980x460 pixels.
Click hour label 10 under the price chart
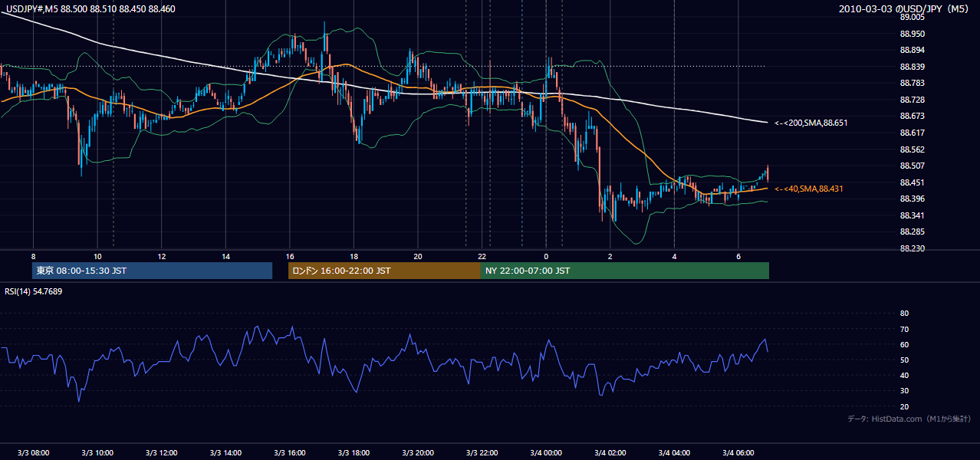coord(97,256)
